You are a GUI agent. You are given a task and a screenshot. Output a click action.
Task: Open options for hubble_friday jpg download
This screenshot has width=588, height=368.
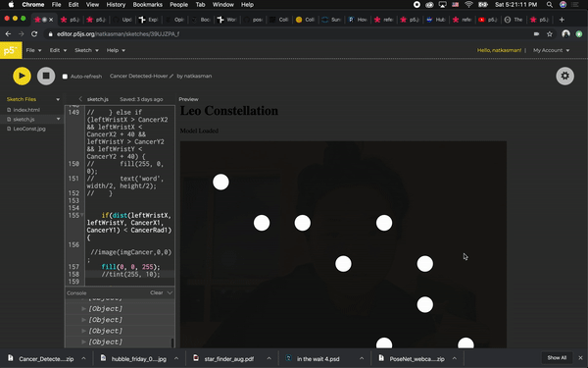176,358
